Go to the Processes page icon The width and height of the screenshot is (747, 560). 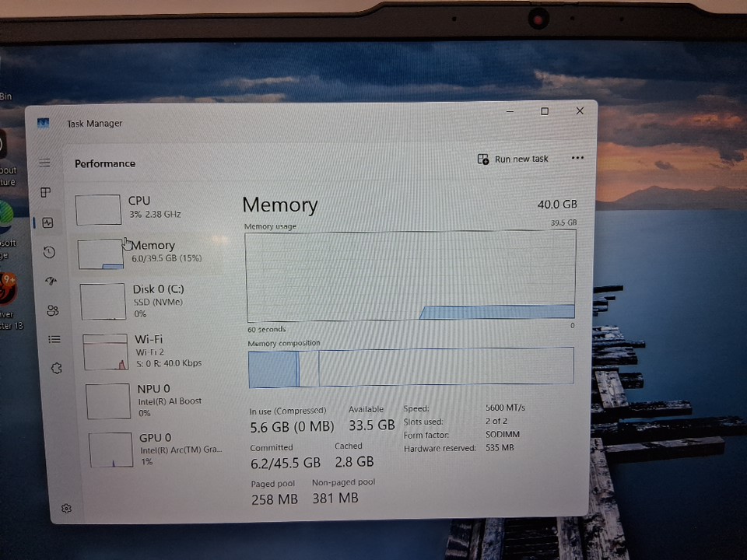46,192
